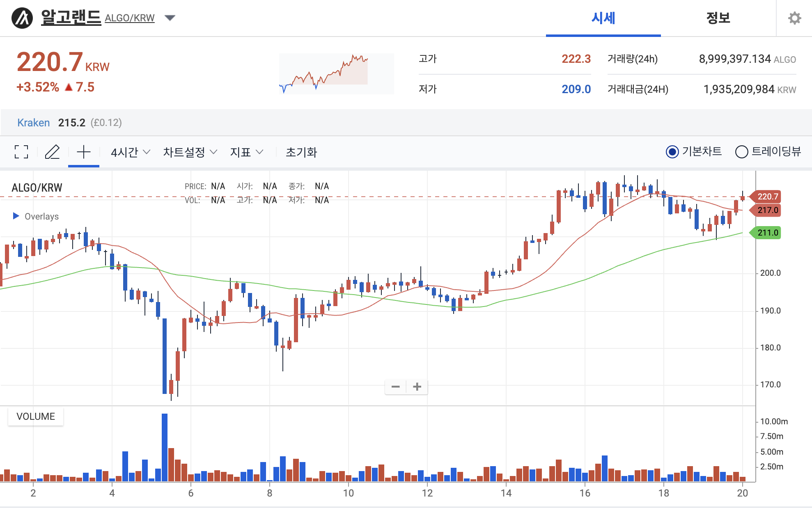
Task: Activate the crosshair cursor tool
Action: 84,152
